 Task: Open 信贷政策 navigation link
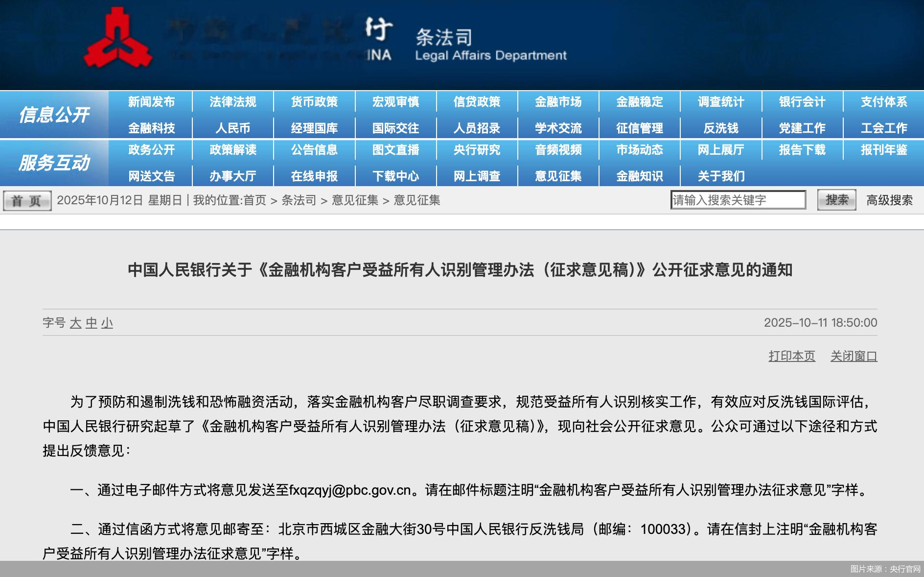[x=477, y=102]
